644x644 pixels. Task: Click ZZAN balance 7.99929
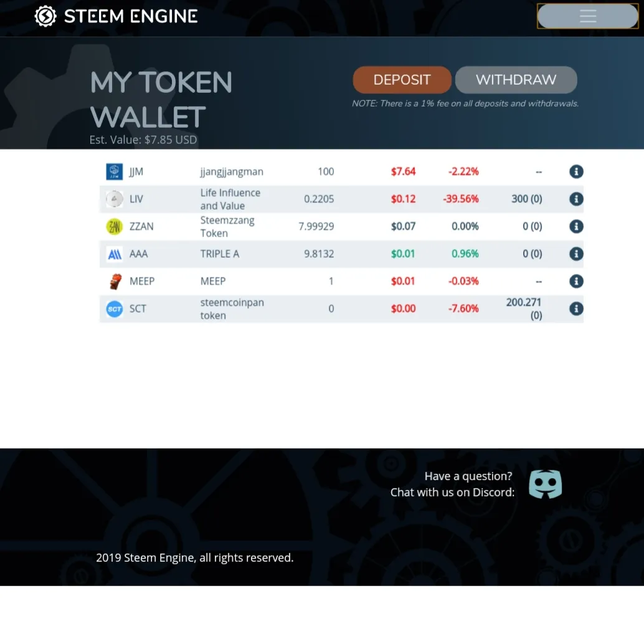pos(316,226)
